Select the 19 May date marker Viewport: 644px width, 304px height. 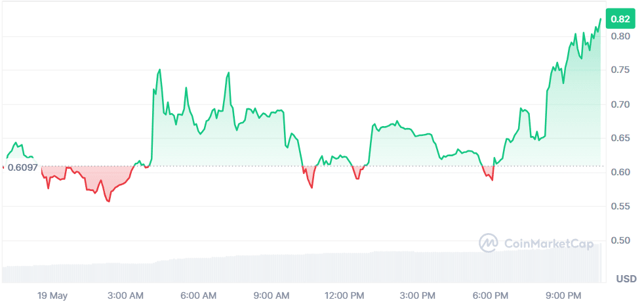[x=52, y=294]
